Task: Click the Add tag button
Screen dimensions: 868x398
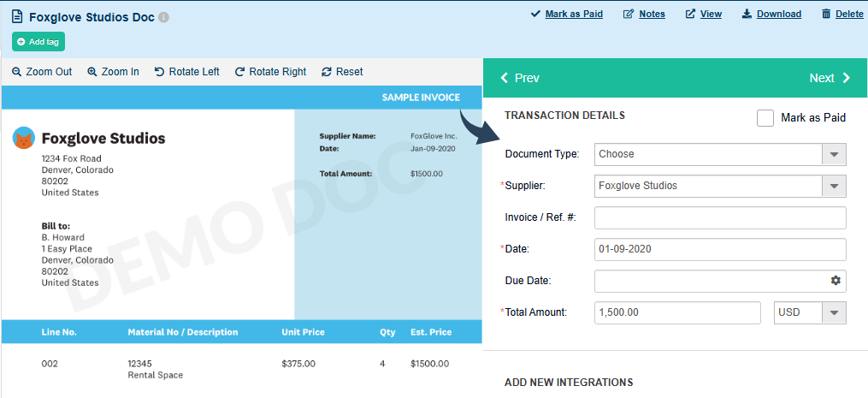Action: click(38, 41)
